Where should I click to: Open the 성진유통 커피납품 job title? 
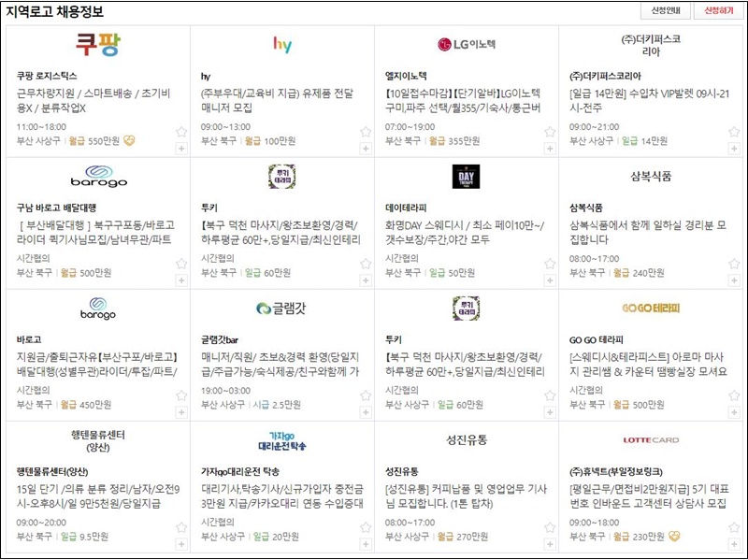coord(467,495)
